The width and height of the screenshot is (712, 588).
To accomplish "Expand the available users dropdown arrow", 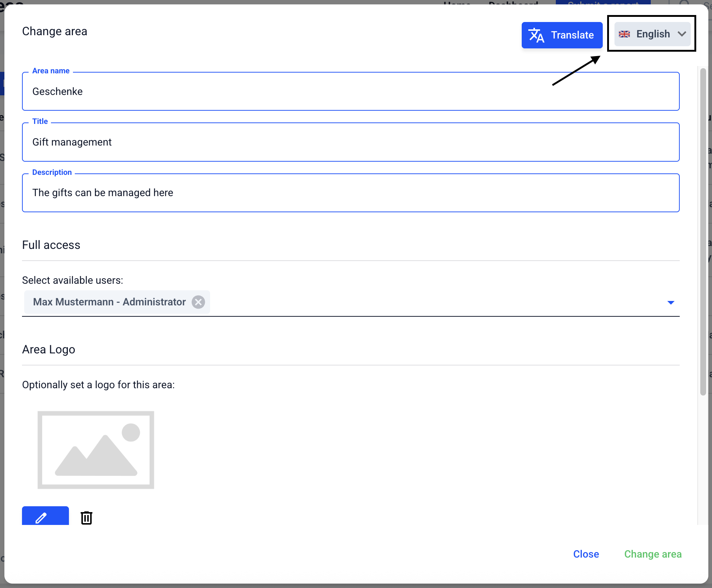I will click(671, 302).
